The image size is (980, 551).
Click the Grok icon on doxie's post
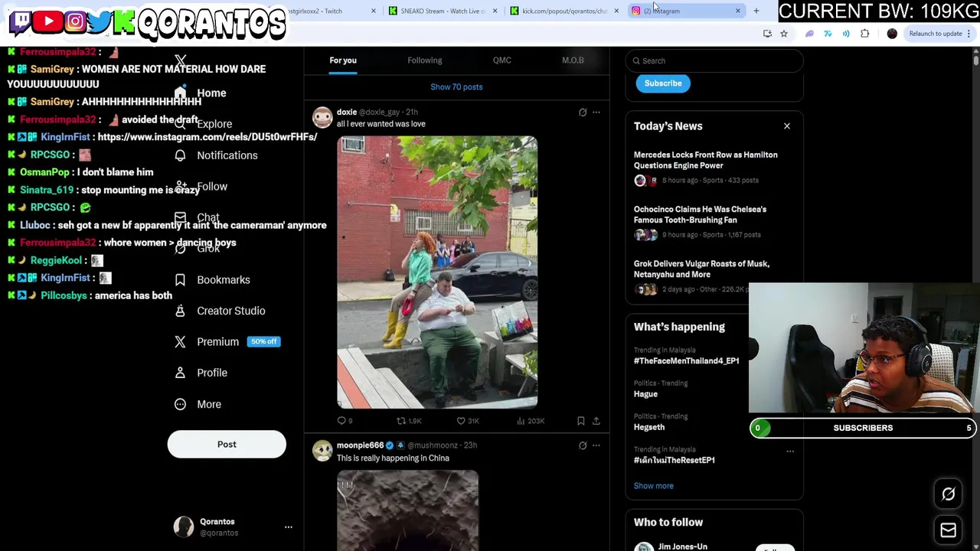(x=583, y=112)
